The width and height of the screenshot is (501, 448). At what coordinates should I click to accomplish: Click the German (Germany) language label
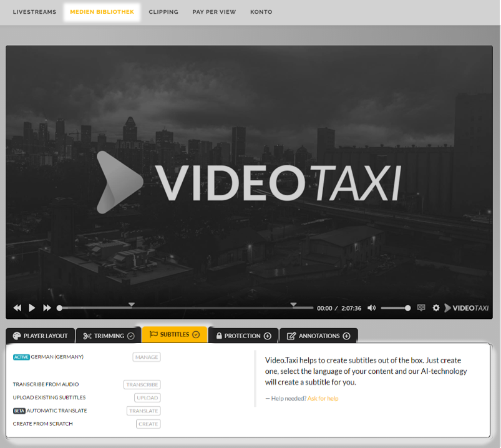tap(57, 357)
